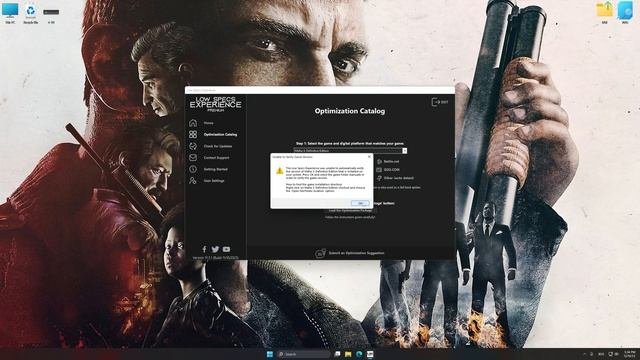The height and width of the screenshot is (360, 640).
Task: Expand the game selection dropdown arrow
Action: tap(404, 151)
